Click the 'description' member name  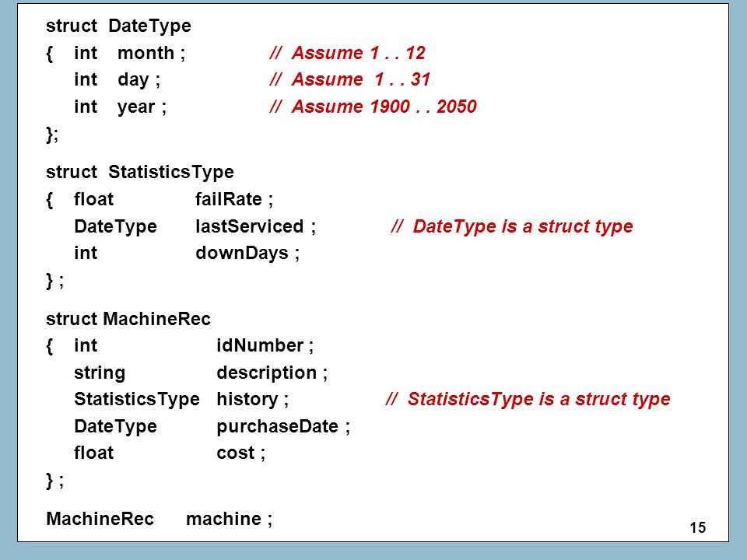[x=267, y=373]
